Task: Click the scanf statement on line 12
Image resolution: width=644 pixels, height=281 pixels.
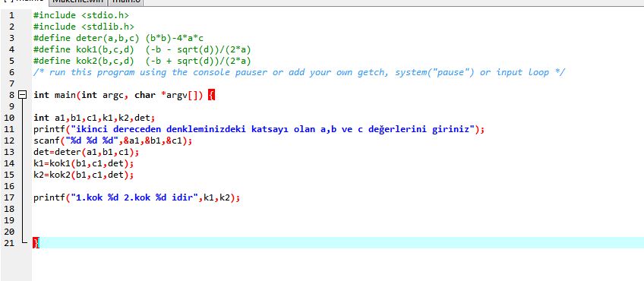Action: (x=113, y=141)
